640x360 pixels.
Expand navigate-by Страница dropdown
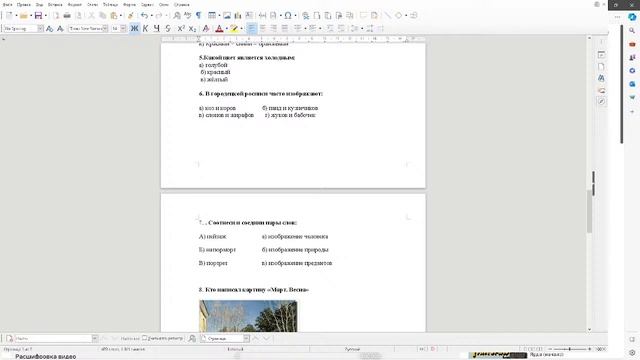point(247,338)
